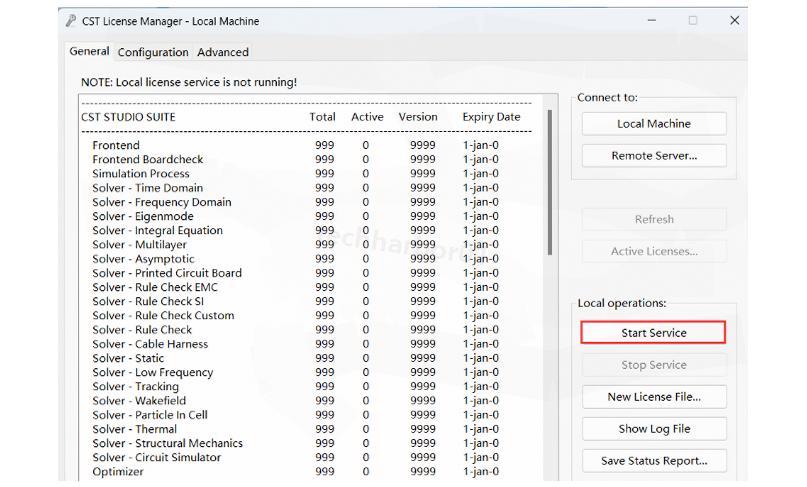Viewport: 807px width, 487px height.
Task: Click the CST License Manager title bar icon
Action: coord(70,21)
